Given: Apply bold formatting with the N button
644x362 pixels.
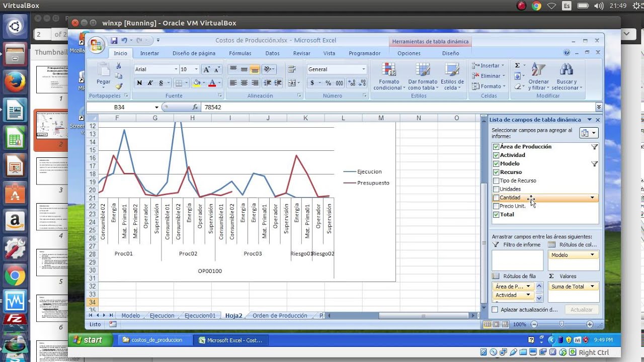Looking at the screenshot, I should [139, 83].
